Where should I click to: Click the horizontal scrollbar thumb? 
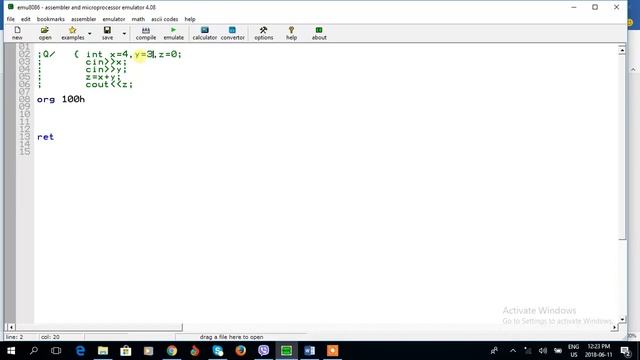tap(99, 327)
